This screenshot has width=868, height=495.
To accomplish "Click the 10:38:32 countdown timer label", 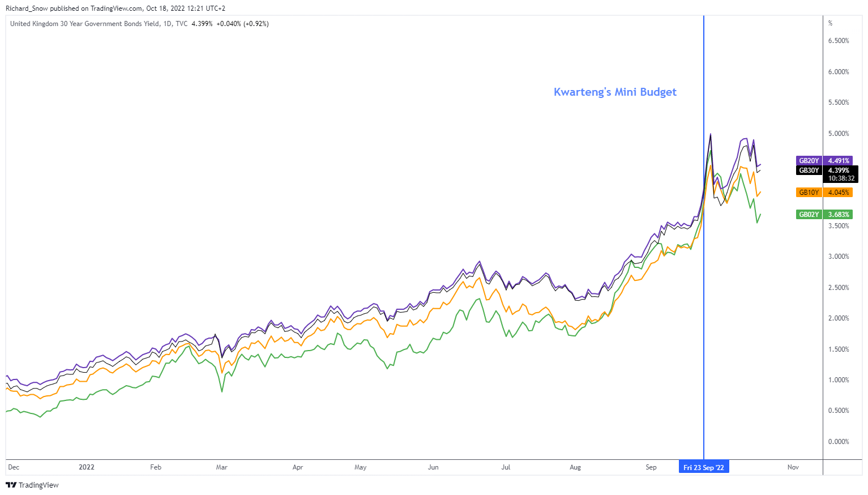I will point(841,178).
